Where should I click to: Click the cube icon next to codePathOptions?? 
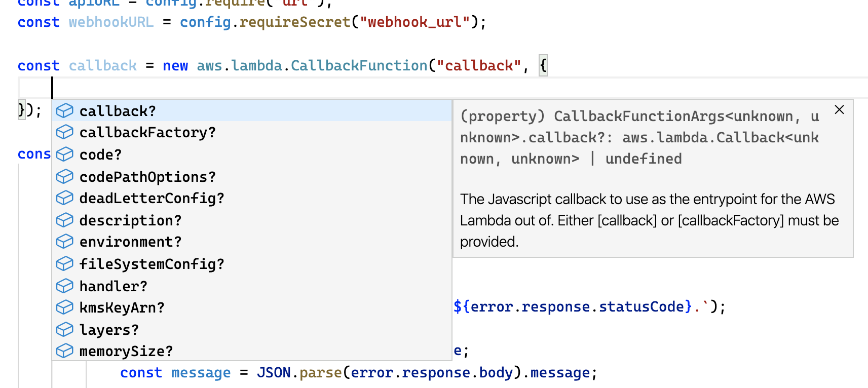pos(65,176)
